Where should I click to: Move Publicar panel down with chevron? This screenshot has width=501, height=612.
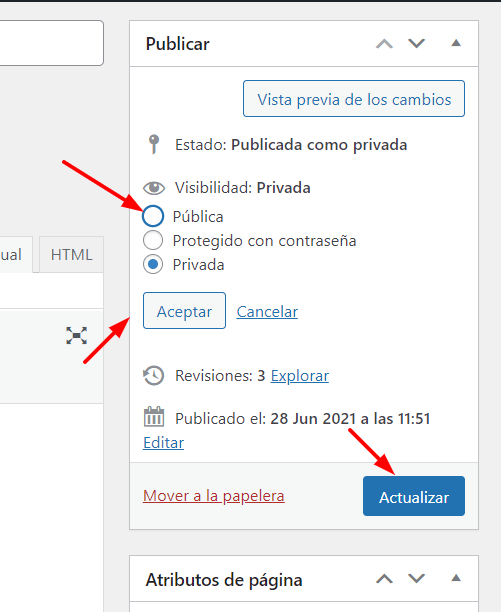(x=416, y=43)
